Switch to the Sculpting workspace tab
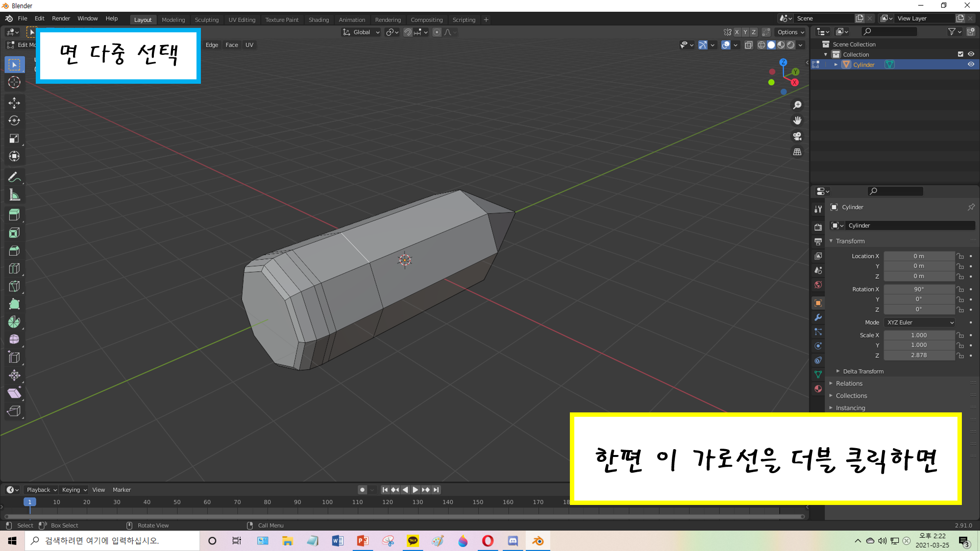980x551 pixels. pyautogui.click(x=206, y=20)
